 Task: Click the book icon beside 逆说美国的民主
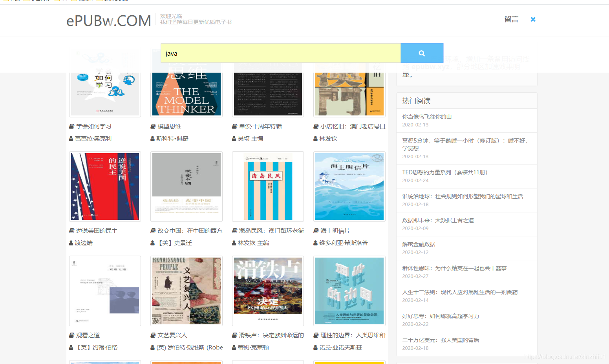point(72,231)
